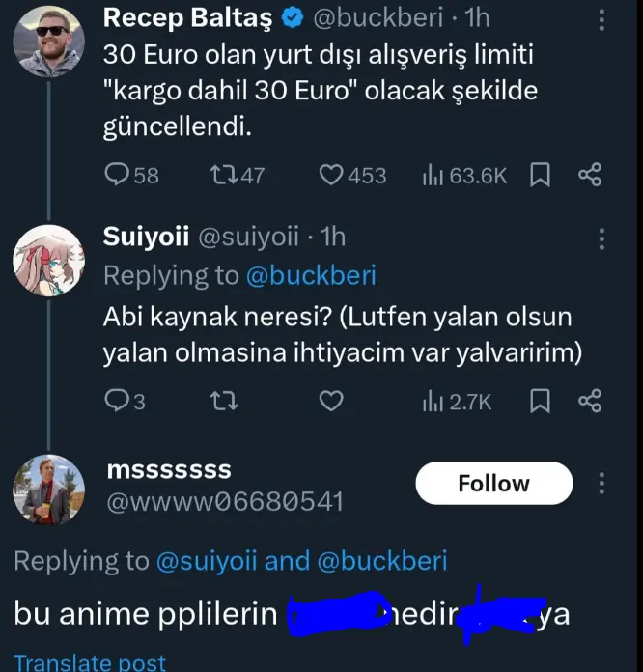
Task: Translate the msssssss post
Action: 90,662
